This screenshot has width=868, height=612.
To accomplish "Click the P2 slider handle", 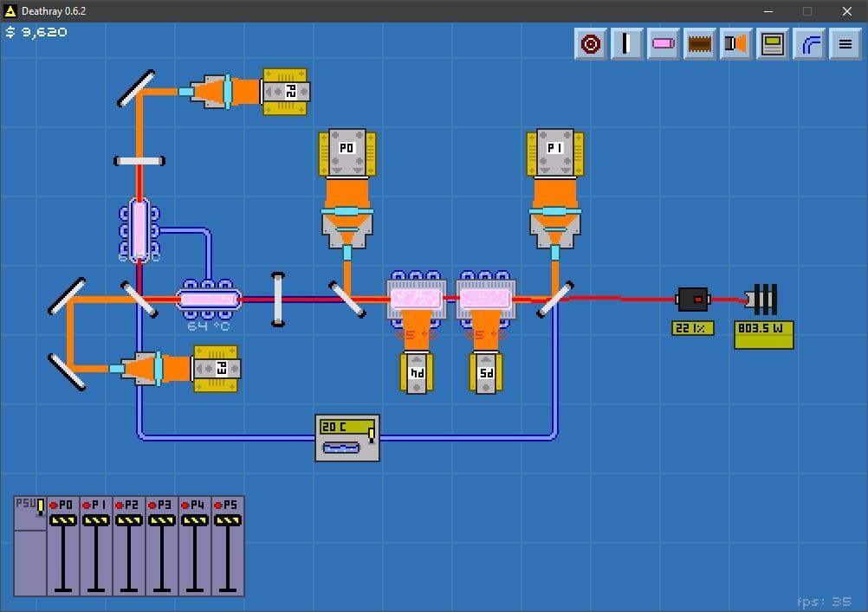I will pyautogui.click(x=129, y=520).
